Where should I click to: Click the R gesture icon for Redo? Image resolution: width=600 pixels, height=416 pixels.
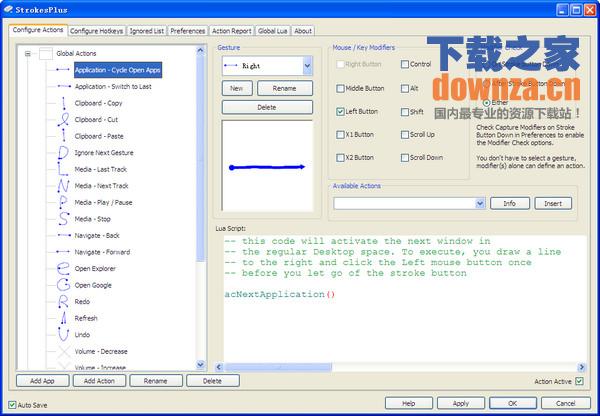click(63, 301)
